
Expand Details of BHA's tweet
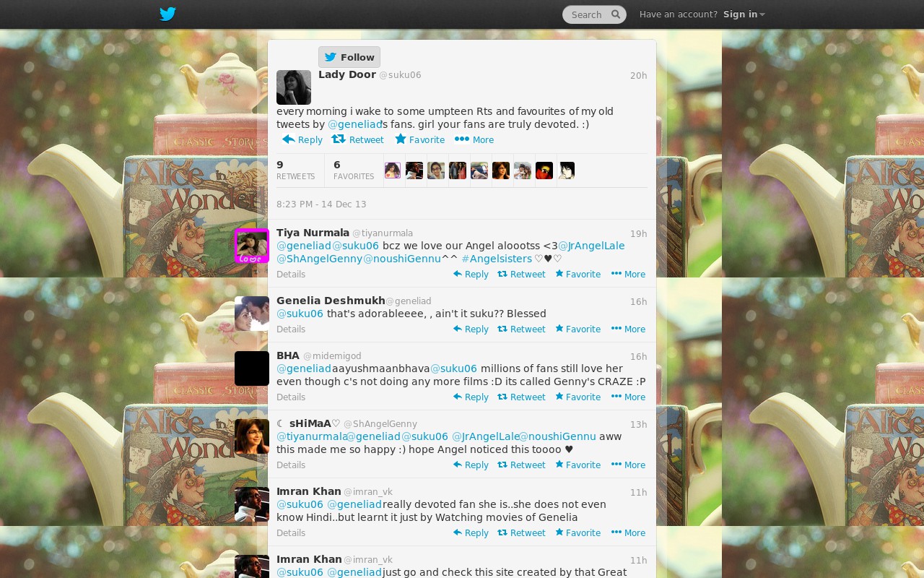coord(291,397)
